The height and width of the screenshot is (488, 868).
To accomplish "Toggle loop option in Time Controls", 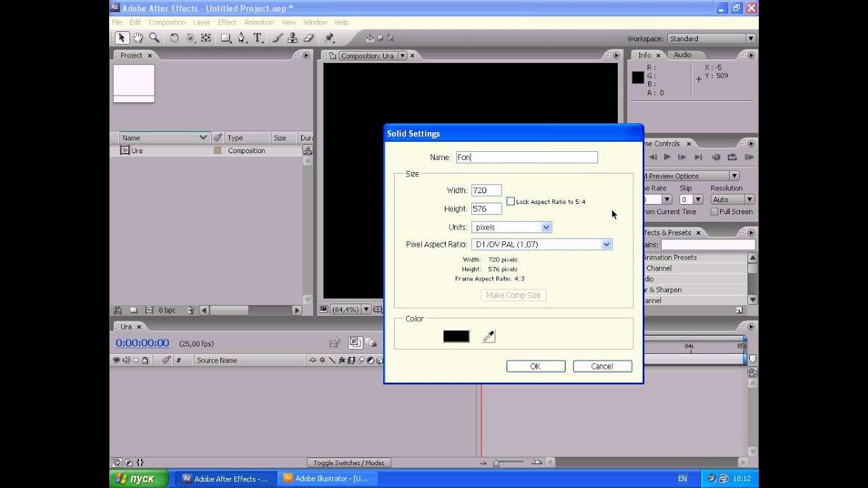I will tap(732, 157).
